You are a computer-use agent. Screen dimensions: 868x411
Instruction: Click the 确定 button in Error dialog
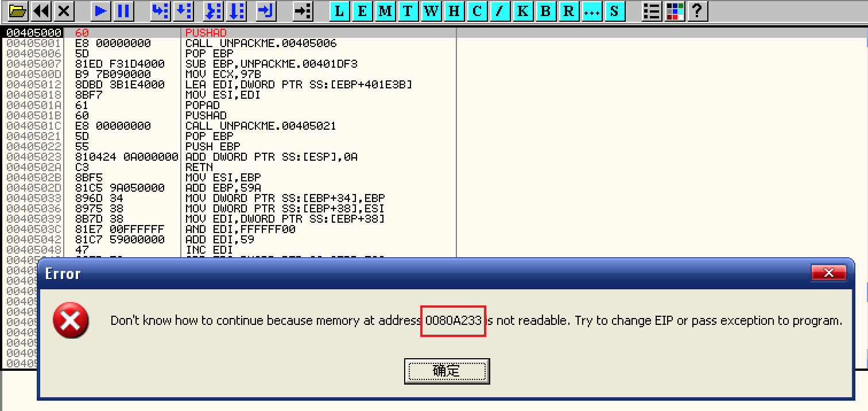point(447,371)
